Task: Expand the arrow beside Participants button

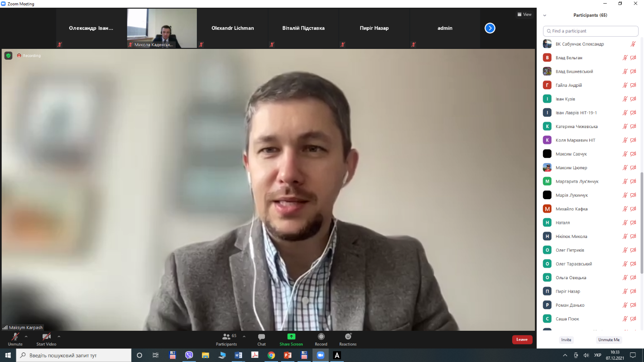Action: coord(244,337)
